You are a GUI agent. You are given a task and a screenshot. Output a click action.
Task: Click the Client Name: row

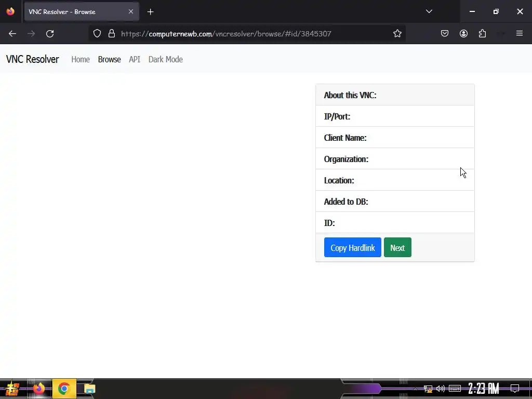395,137
